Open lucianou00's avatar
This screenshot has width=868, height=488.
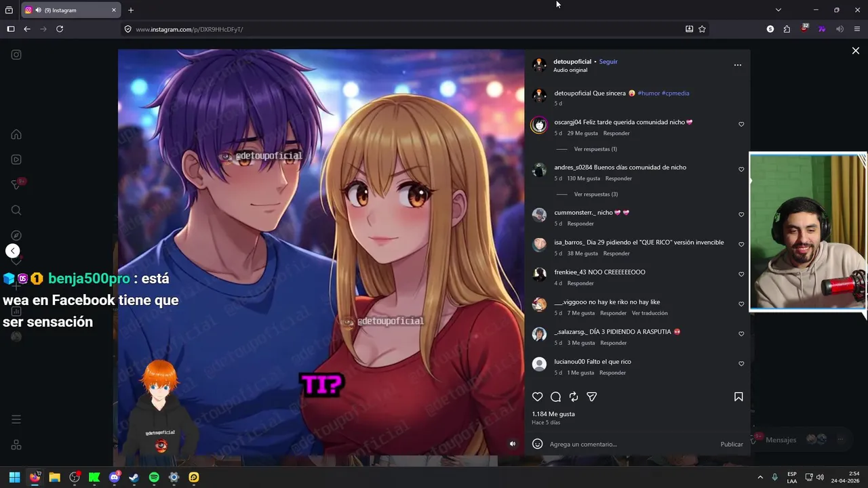[x=539, y=365]
